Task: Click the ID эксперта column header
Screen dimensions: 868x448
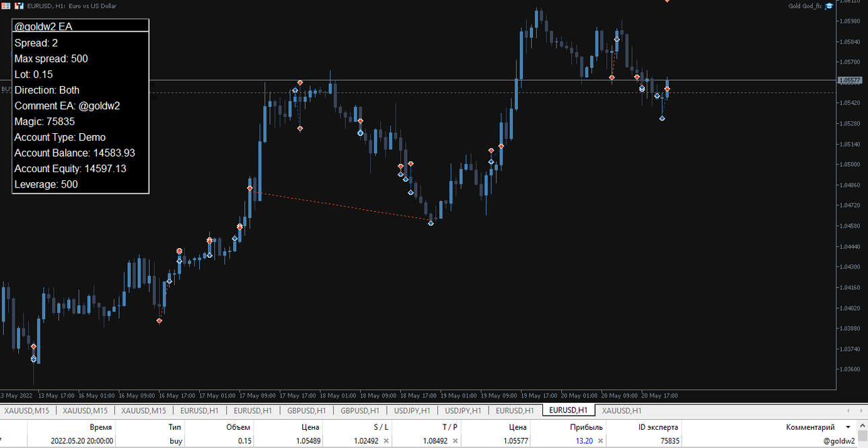Action: click(658, 427)
